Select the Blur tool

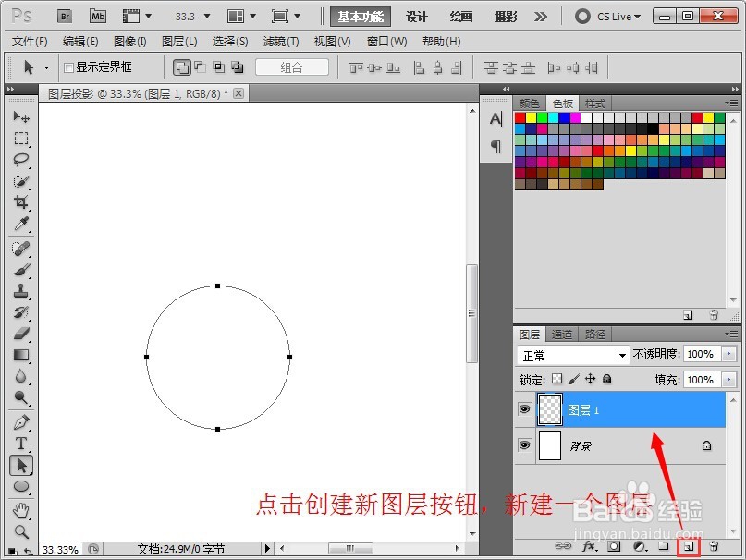point(21,376)
